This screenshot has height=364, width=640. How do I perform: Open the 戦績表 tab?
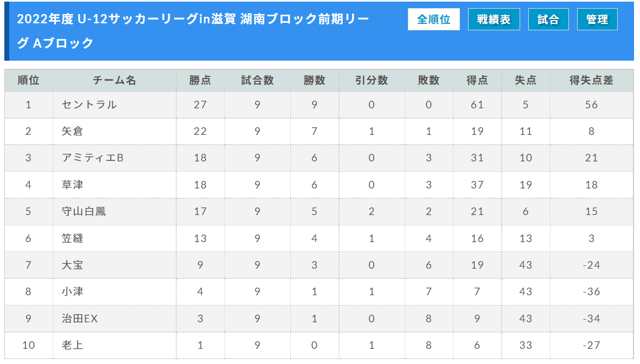[494, 19]
